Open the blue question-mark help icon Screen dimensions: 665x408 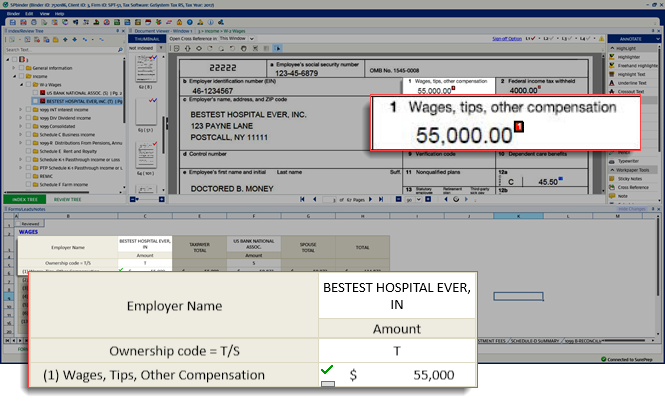point(190,22)
